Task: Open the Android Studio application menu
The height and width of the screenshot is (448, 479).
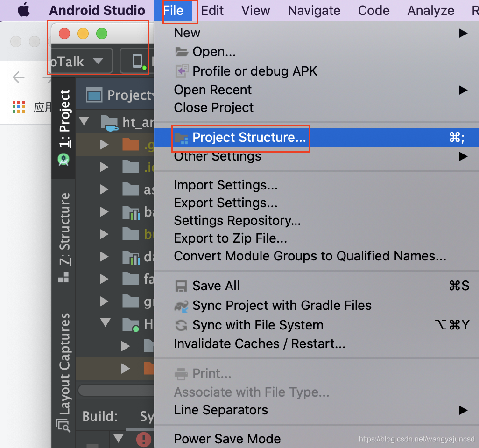Action: 97,10
